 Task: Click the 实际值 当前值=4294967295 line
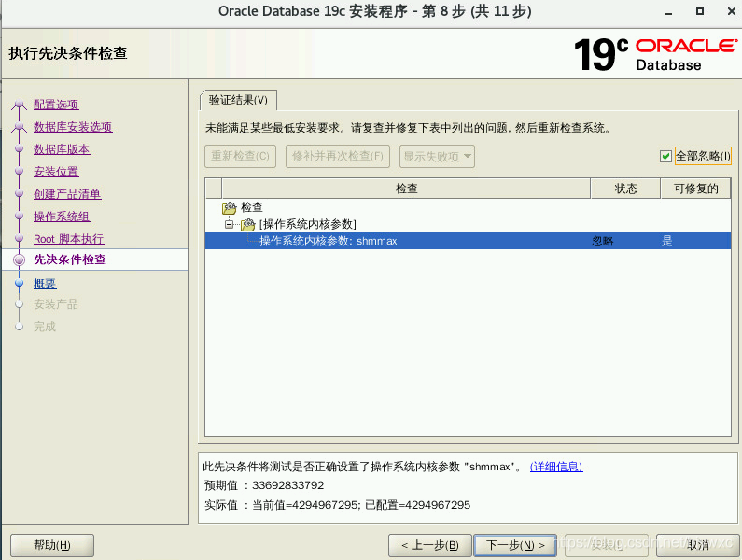click(338, 505)
